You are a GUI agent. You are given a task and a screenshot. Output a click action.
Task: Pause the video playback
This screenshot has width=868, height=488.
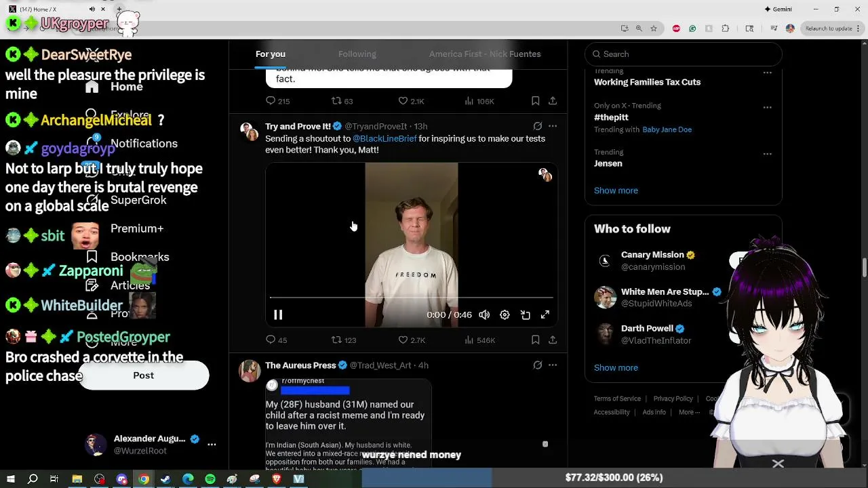coord(278,314)
